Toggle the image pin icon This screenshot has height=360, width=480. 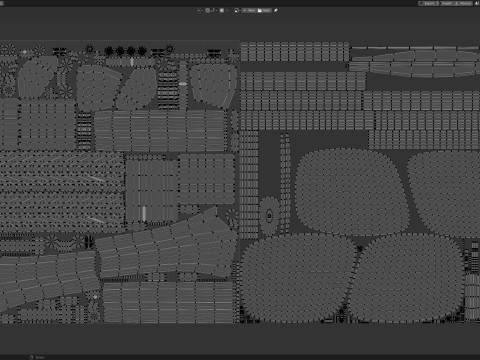click(276, 10)
